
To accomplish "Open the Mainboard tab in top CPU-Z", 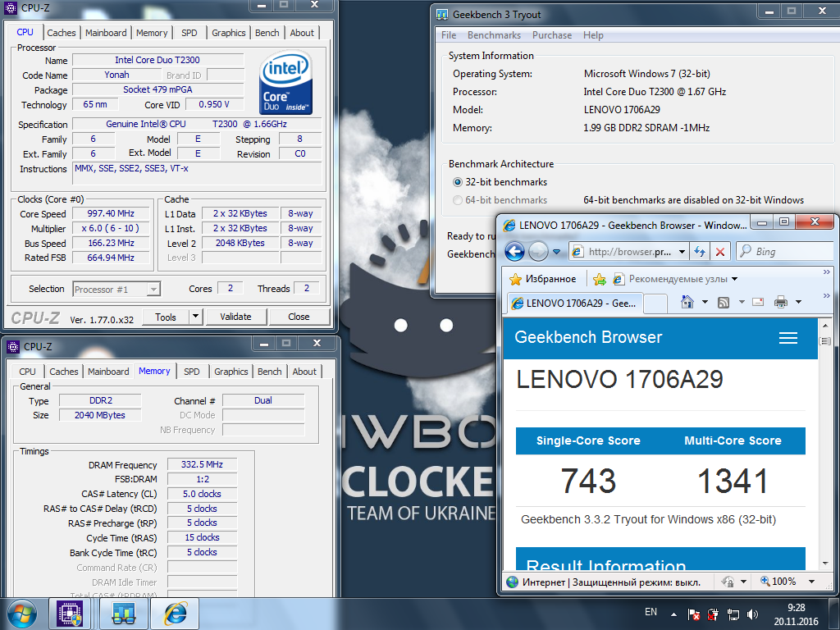I will 106,33.
